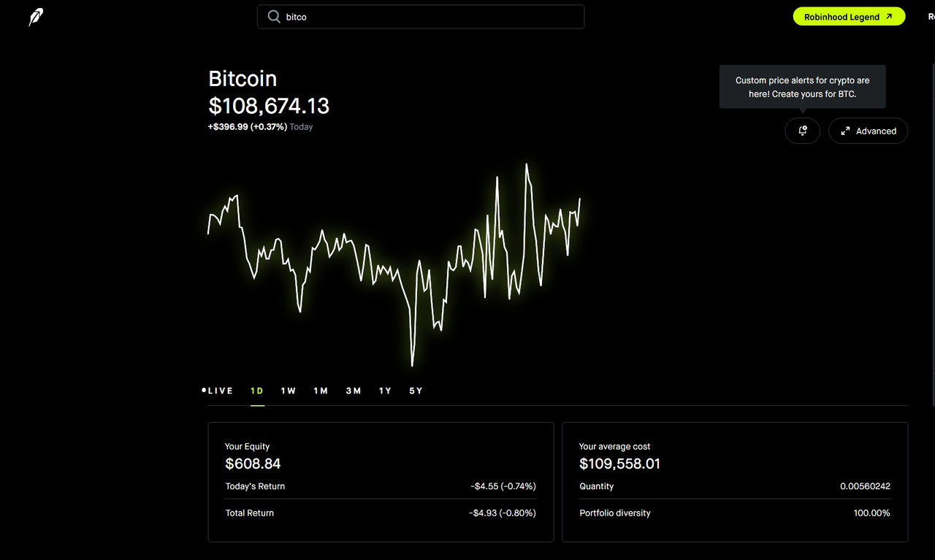Image resolution: width=935 pixels, height=560 pixels.
Task: Click the Robinhood feather logo
Action: click(x=34, y=16)
